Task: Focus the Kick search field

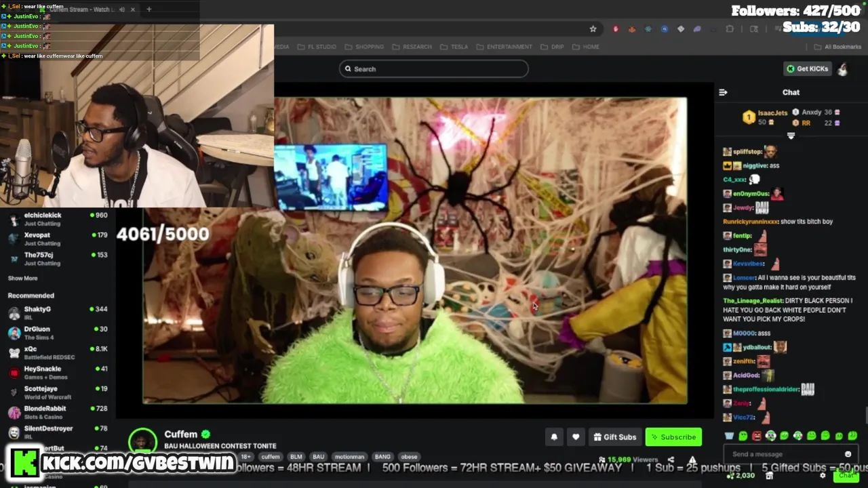Action: [434, 68]
